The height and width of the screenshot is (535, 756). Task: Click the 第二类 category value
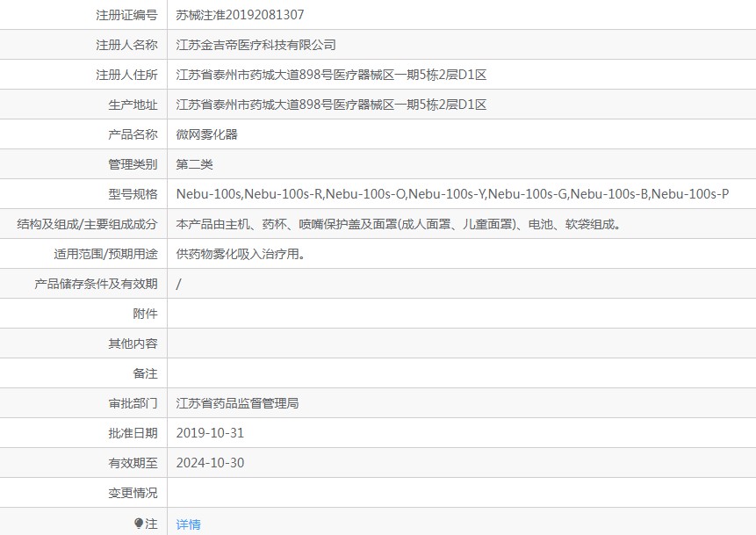(194, 164)
